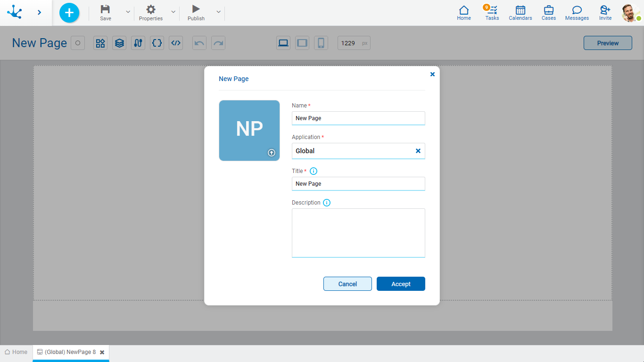Image resolution: width=644 pixels, height=362 pixels.
Task: Open the HTML code tag icon
Action: pos(176,43)
